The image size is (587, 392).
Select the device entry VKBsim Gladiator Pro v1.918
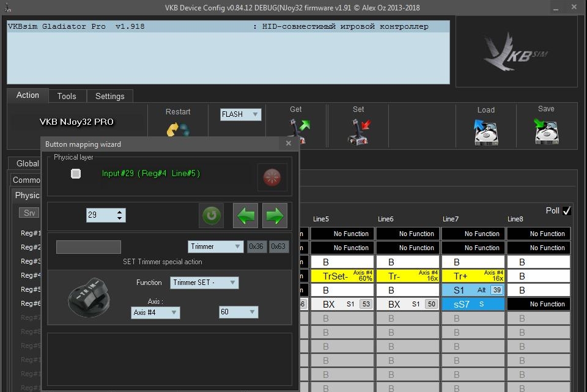point(228,26)
